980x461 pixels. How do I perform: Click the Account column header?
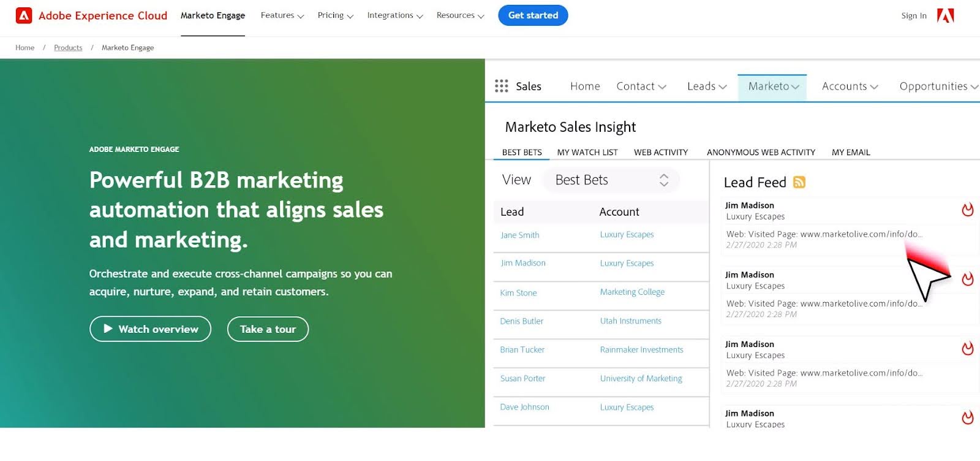619,212
